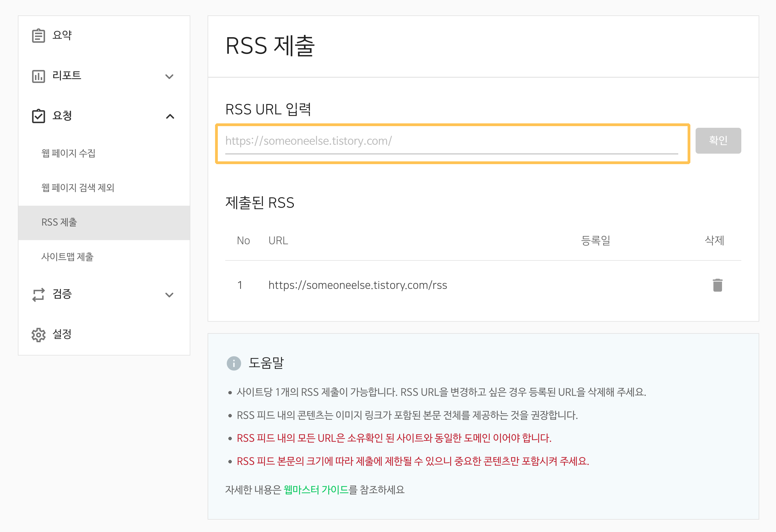Go to 사이트맵 제출
The image size is (776, 532).
click(x=67, y=257)
